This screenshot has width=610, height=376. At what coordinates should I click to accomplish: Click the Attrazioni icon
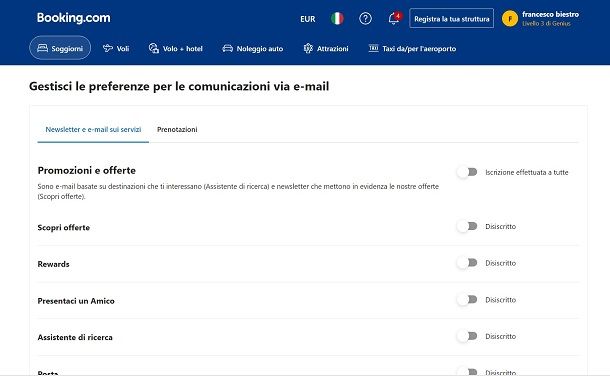tap(308, 48)
